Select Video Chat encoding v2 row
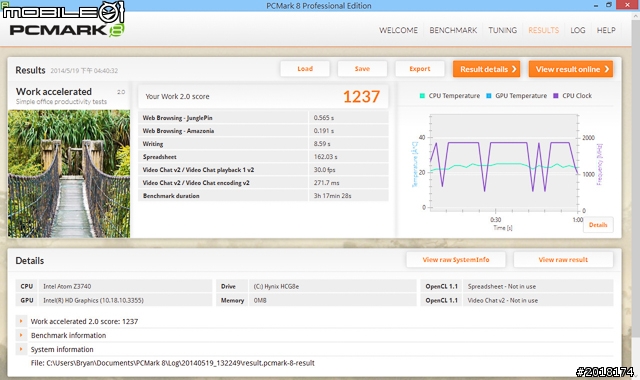Viewport: 640px width, 380px height. pos(263,183)
